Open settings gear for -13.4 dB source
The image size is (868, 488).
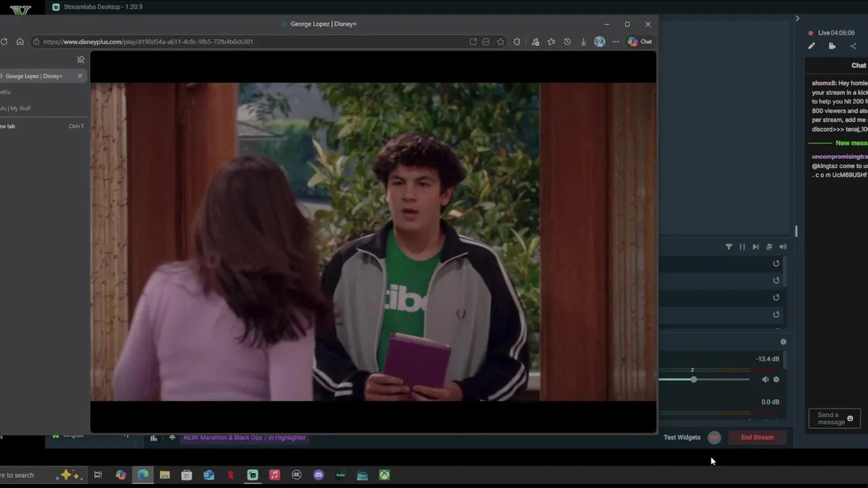point(776,380)
